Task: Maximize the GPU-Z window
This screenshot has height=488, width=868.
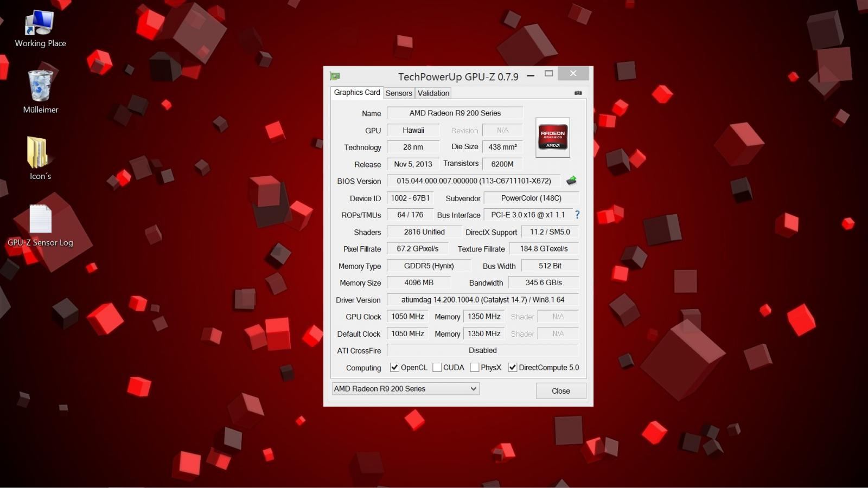Action: 549,74
